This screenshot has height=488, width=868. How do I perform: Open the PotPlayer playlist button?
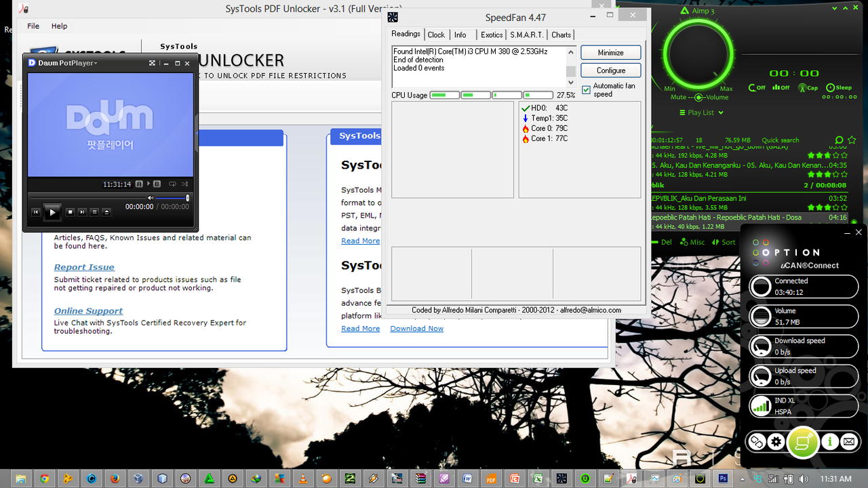(94, 212)
